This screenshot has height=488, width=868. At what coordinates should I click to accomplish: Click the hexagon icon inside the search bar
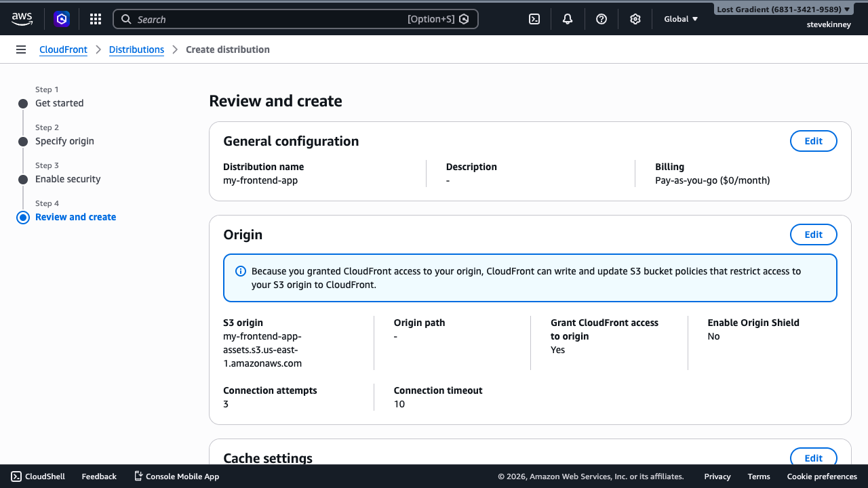tap(464, 19)
